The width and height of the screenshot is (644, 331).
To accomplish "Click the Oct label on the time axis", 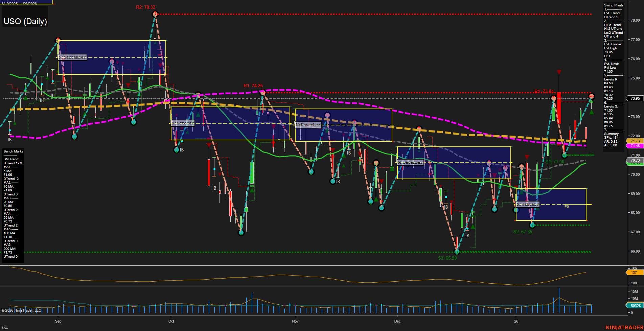I will point(171,321).
